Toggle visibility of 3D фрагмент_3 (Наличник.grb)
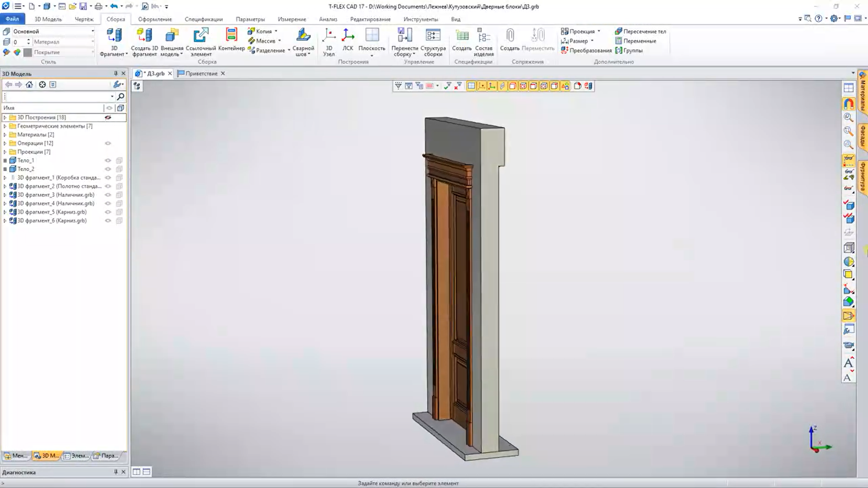Image resolution: width=868 pixels, height=488 pixels. (x=108, y=195)
